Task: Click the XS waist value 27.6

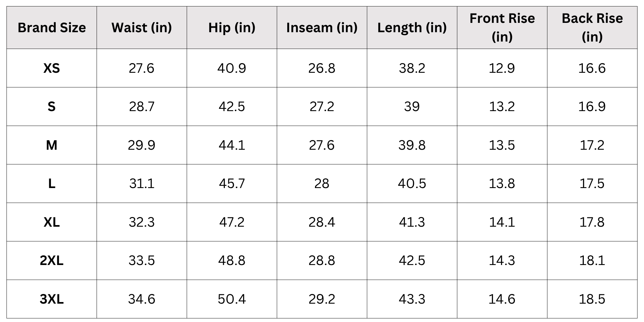Action: [x=142, y=68]
